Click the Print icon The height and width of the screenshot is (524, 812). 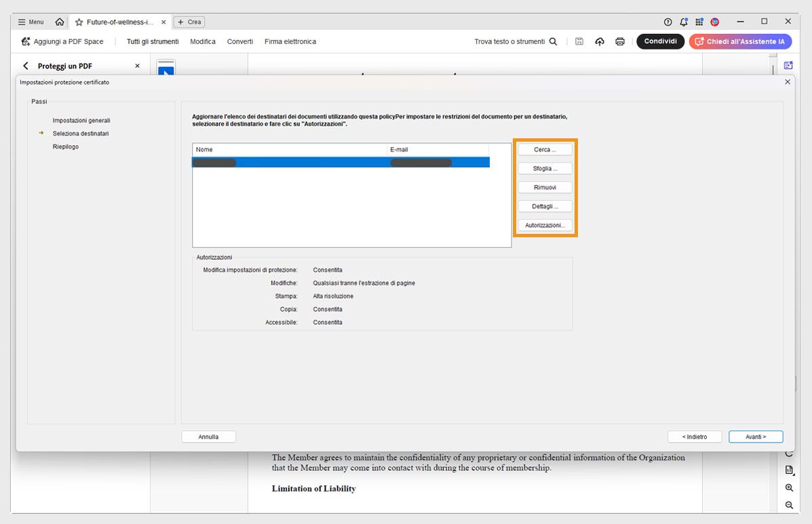tap(620, 41)
